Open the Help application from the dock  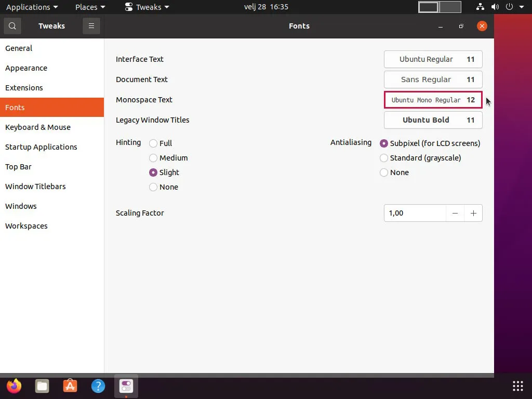click(98, 386)
